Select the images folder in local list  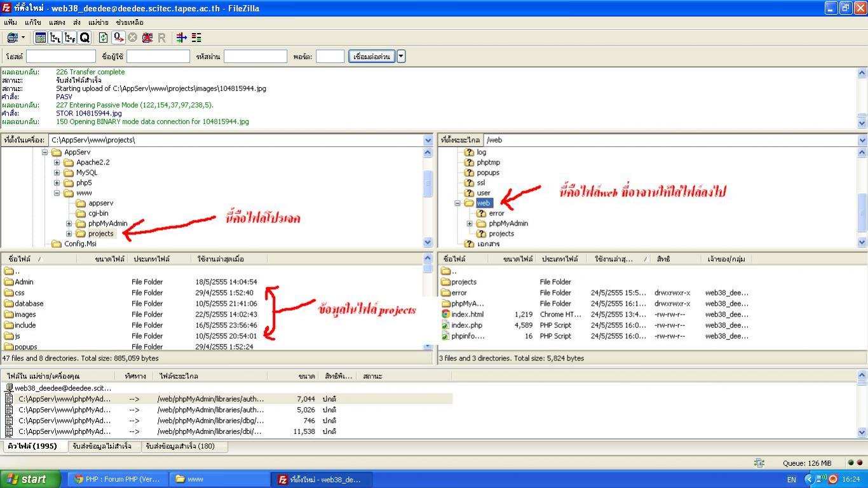[25, 315]
